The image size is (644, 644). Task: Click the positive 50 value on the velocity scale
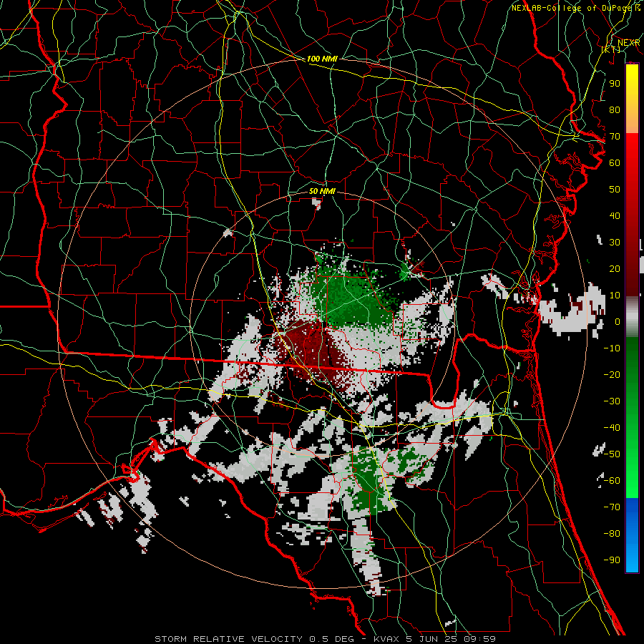[615, 190]
